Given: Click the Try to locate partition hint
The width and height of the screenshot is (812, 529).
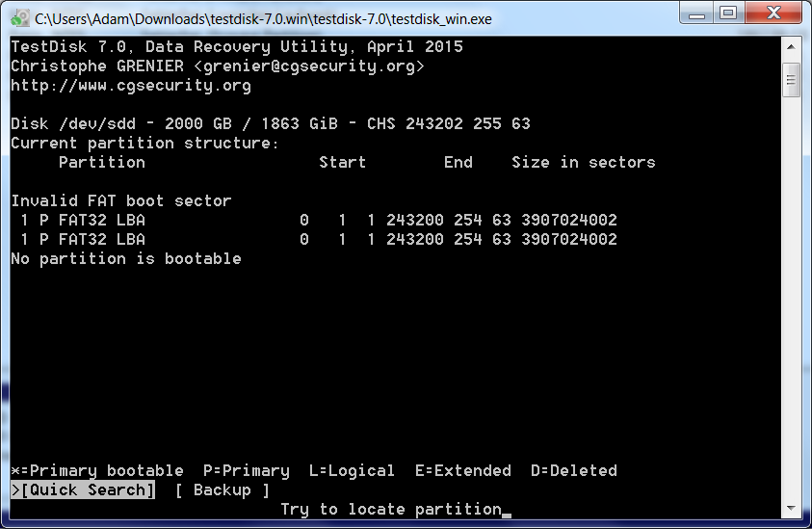Looking at the screenshot, I should point(390,509).
